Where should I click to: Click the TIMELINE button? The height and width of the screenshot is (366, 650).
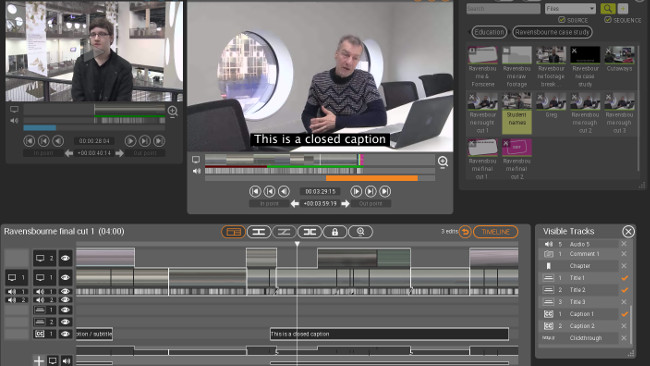495,232
